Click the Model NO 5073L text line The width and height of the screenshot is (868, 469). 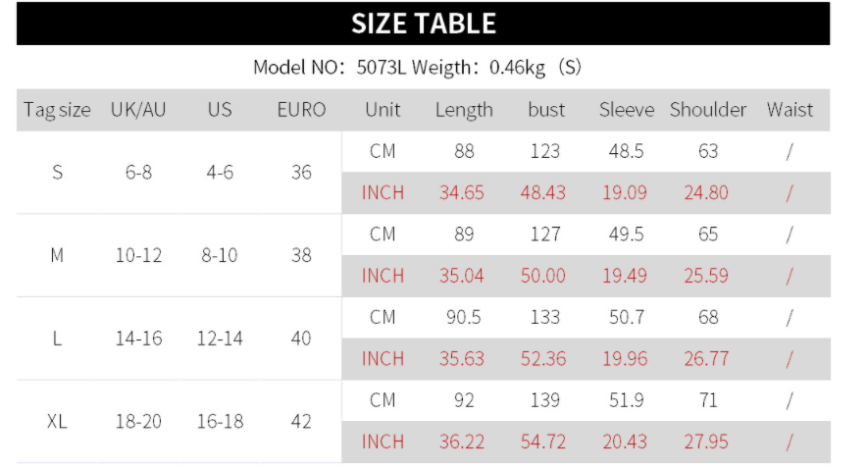(419, 68)
